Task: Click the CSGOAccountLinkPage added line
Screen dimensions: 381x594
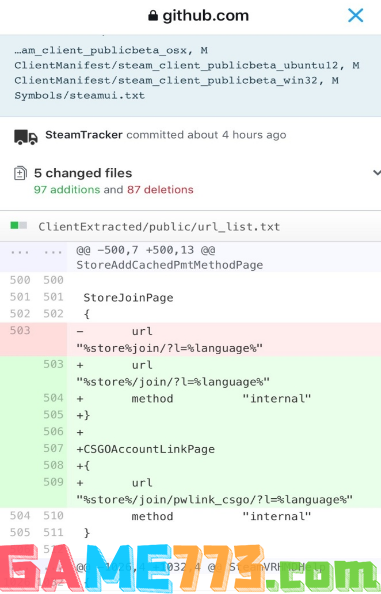Action: (x=146, y=449)
